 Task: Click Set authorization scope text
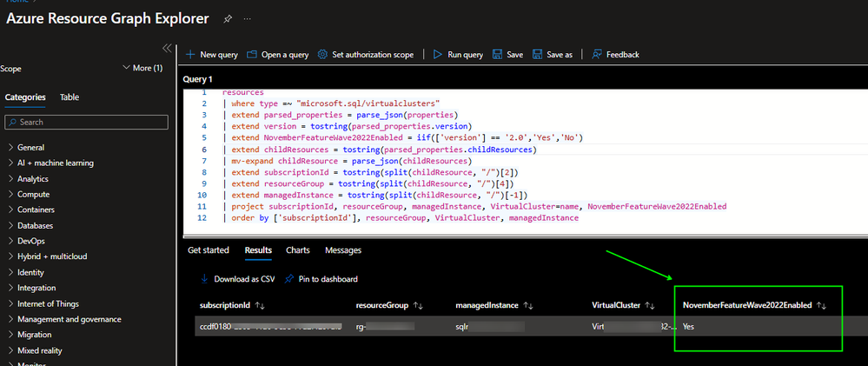(x=373, y=55)
